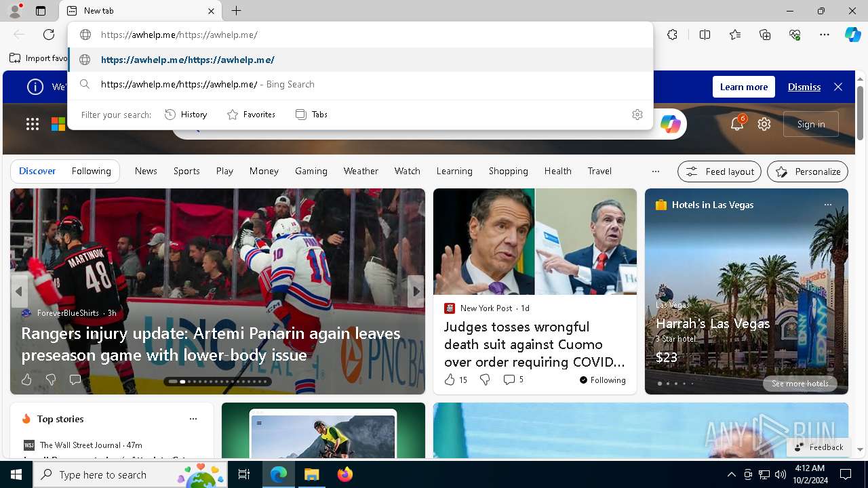Open the Money category

click(x=264, y=171)
